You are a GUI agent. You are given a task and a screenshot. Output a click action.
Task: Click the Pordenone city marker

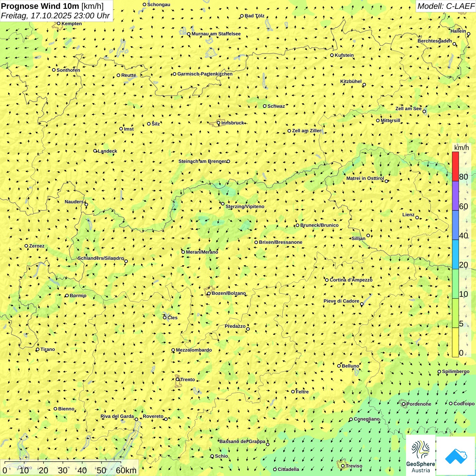pyautogui.click(x=404, y=404)
